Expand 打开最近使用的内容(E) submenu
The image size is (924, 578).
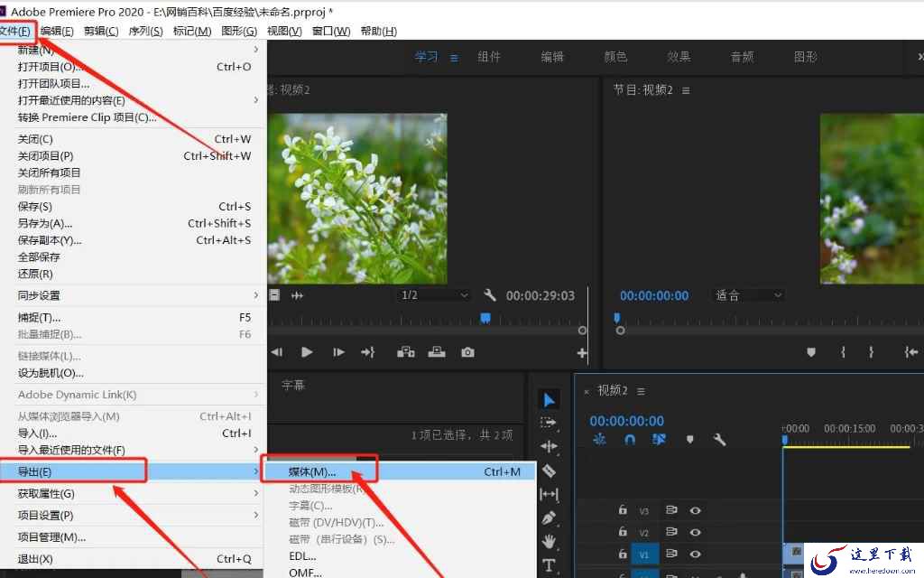[x=134, y=100]
